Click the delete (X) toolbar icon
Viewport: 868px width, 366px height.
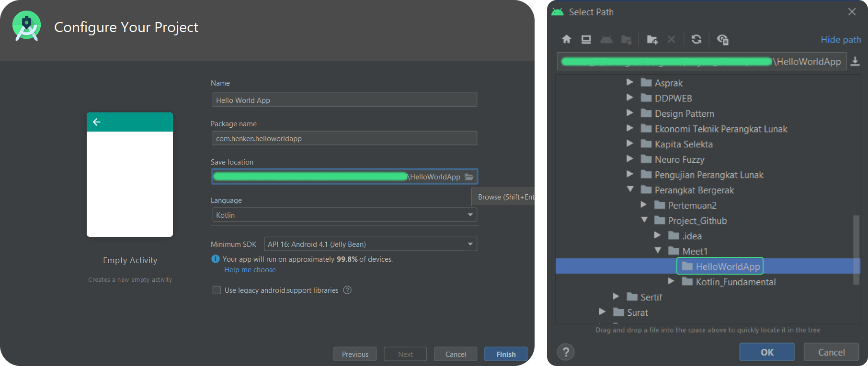pyautogui.click(x=672, y=39)
